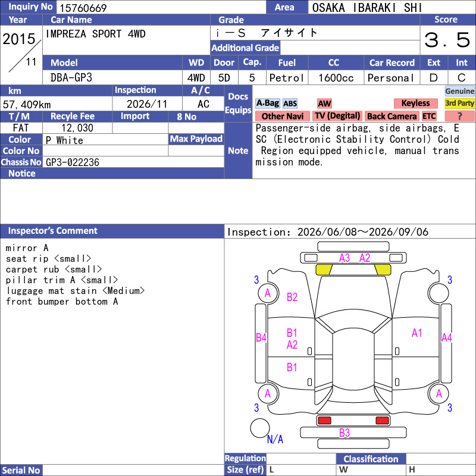Click the 8 No label

pos(187,117)
